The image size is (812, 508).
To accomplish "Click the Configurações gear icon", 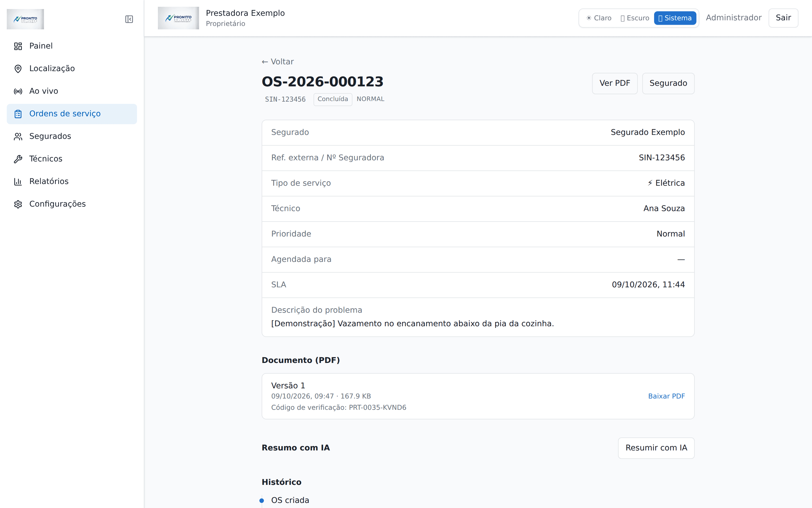I will coord(18,204).
